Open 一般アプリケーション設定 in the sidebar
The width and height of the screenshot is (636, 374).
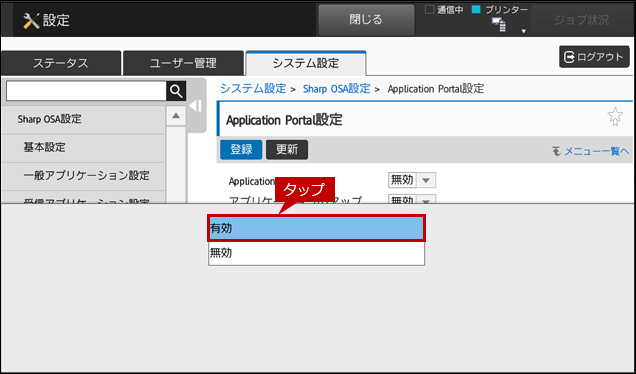[83, 176]
